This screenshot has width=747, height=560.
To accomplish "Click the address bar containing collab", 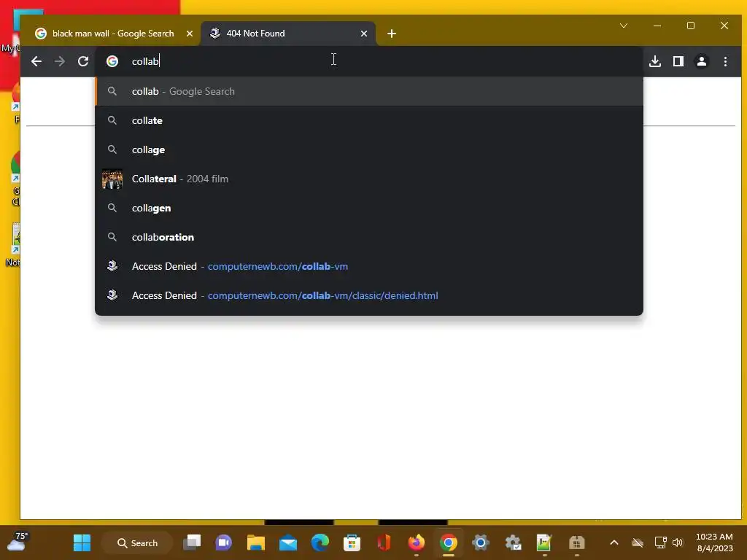I will pos(369,61).
